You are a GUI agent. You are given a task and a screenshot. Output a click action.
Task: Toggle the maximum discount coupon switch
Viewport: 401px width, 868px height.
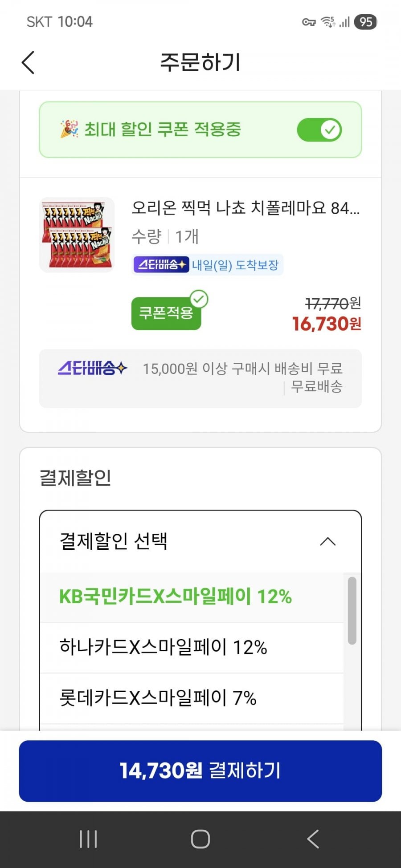[x=319, y=130]
